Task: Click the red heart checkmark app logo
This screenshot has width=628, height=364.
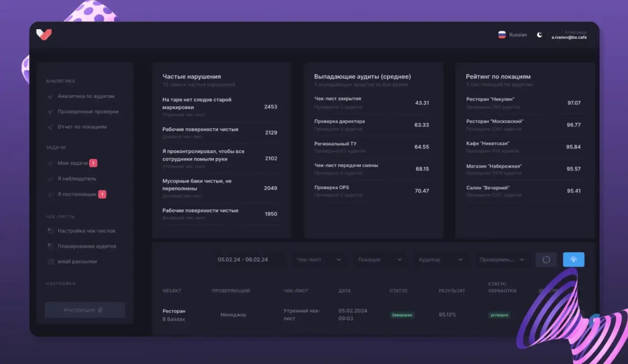Action: pyautogui.click(x=44, y=35)
